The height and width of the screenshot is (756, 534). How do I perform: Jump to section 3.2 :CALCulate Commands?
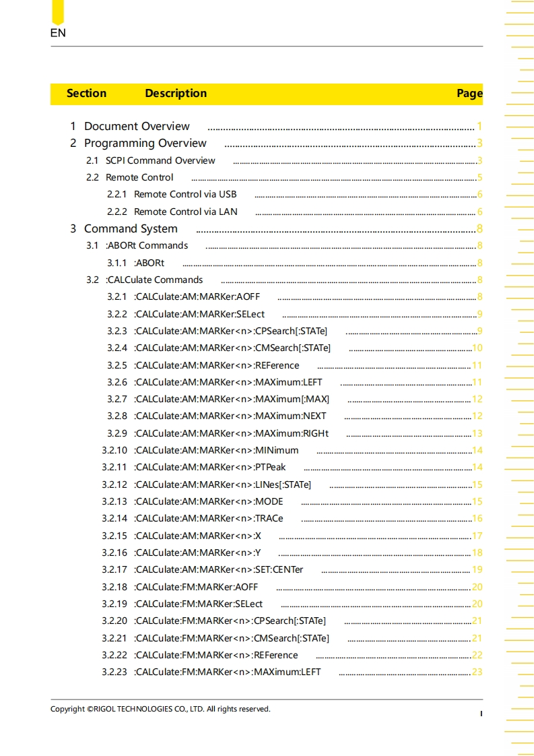(154, 280)
